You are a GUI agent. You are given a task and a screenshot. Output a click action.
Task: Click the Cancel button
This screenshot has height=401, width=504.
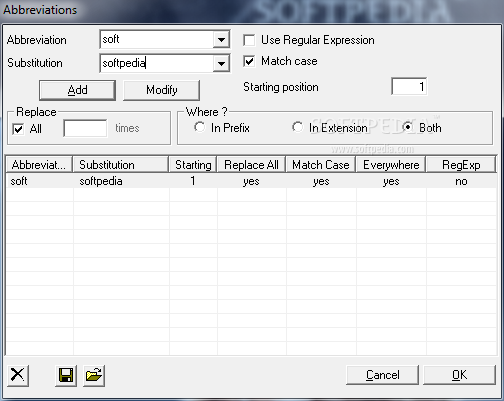tap(382, 375)
